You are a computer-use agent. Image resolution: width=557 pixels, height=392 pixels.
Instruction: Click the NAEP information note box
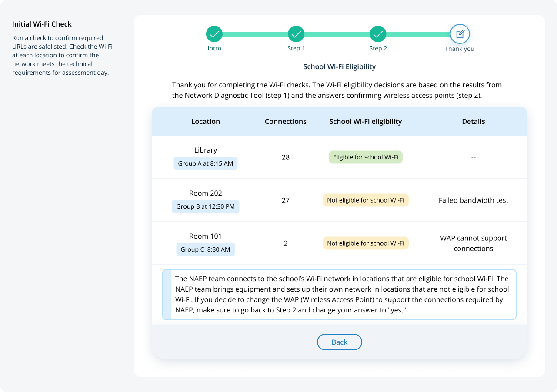(x=339, y=295)
